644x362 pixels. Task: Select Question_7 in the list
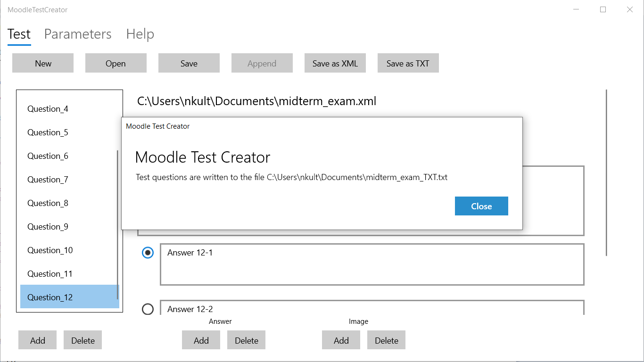click(x=48, y=180)
